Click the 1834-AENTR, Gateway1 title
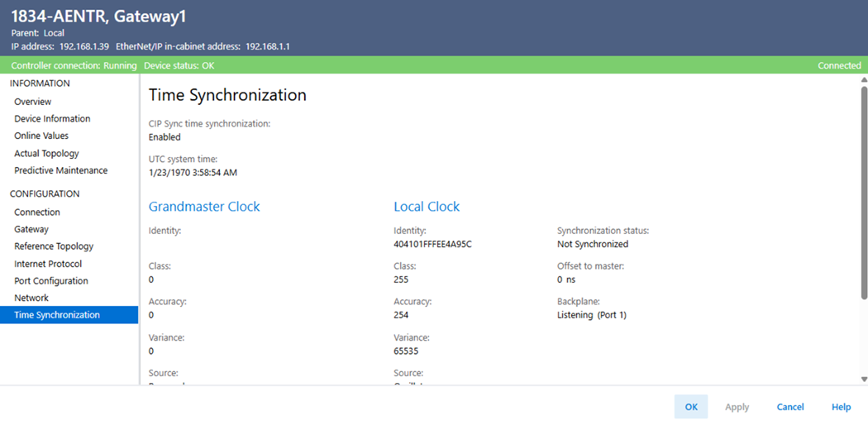Viewport: 868px width, 425px height. tap(98, 17)
